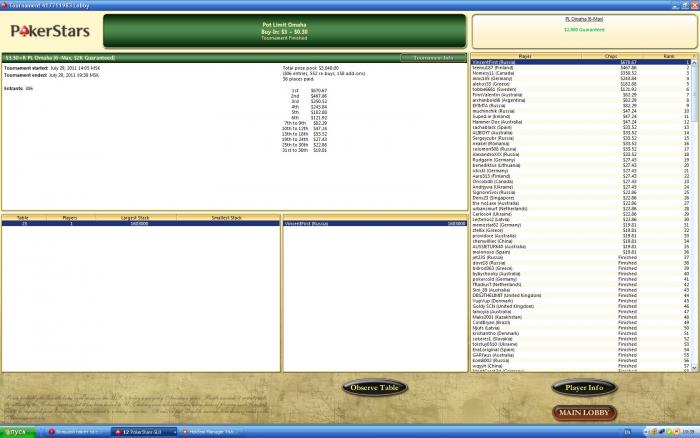The height and width of the screenshot is (438, 700).
Task: Switch to Holdem Manager taskbar window
Action: point(211,432)
